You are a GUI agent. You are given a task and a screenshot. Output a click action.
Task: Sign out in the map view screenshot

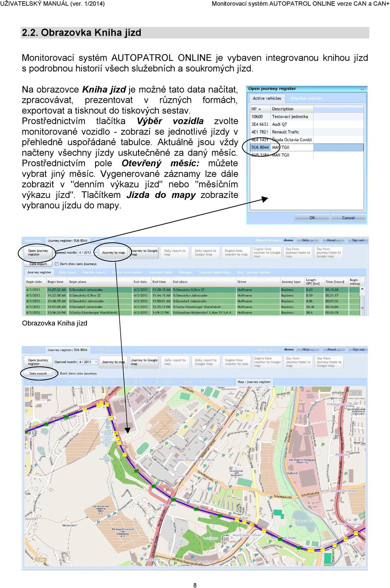[x=358, y=349]
